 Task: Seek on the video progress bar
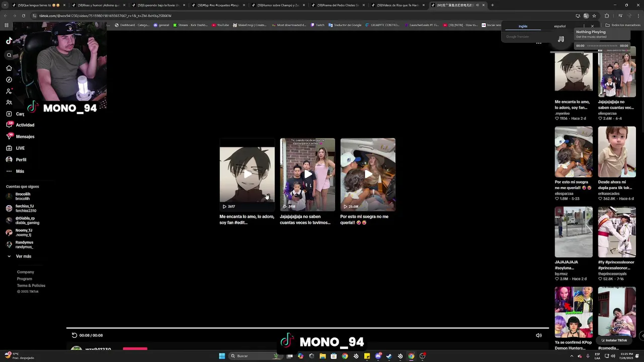(307, 329)
